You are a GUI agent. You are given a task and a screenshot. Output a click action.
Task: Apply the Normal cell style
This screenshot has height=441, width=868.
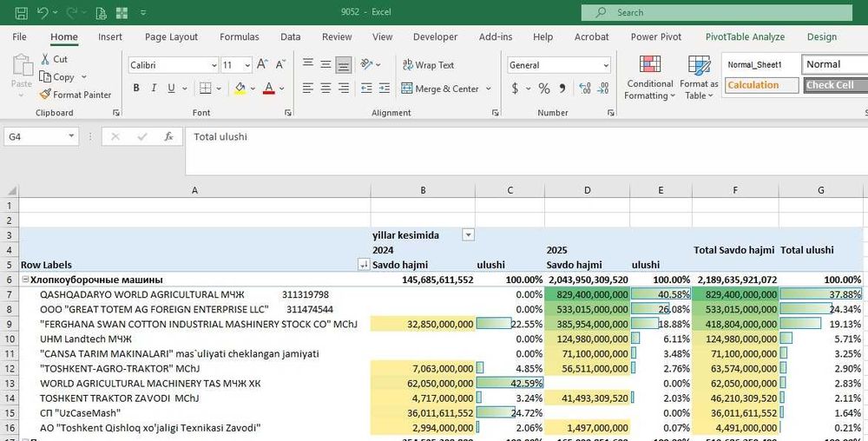click(x=834, y=64)
